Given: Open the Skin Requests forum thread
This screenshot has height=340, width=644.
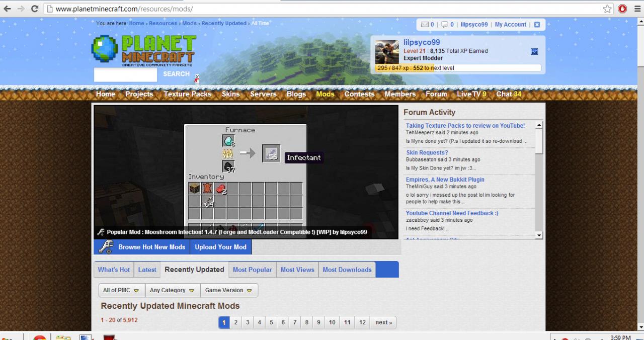Looking at the screenshot, I should click(x=427, y=152).
